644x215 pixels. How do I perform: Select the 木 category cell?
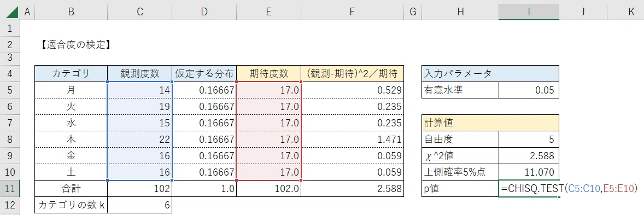click(71, 140)
